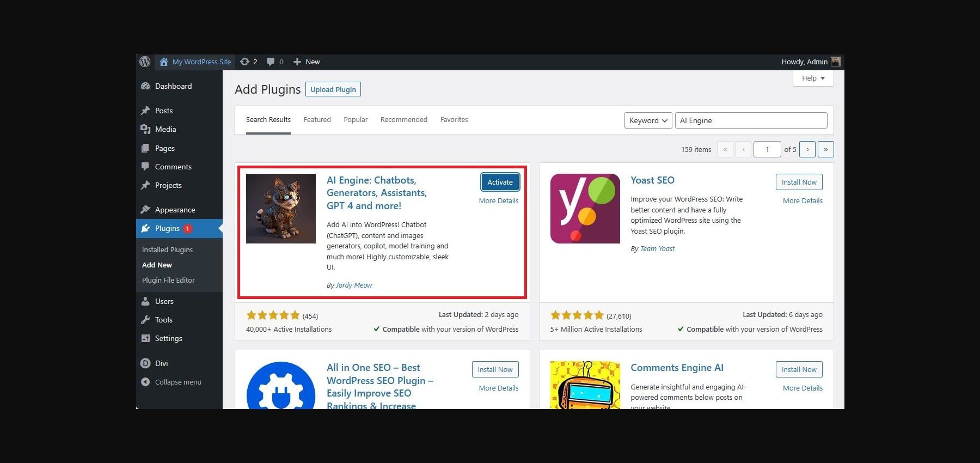Switch to the Recommended tab

click(x=404, y=120)
